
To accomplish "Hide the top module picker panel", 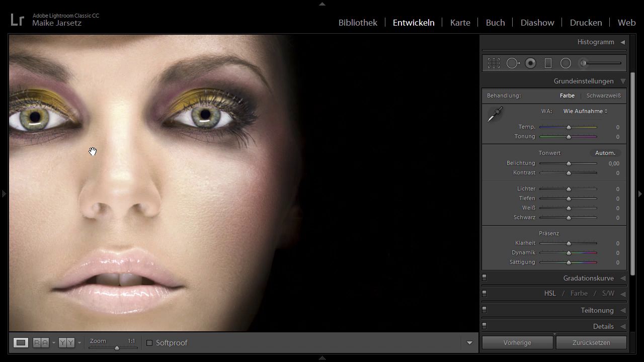I will coord(322,4).
